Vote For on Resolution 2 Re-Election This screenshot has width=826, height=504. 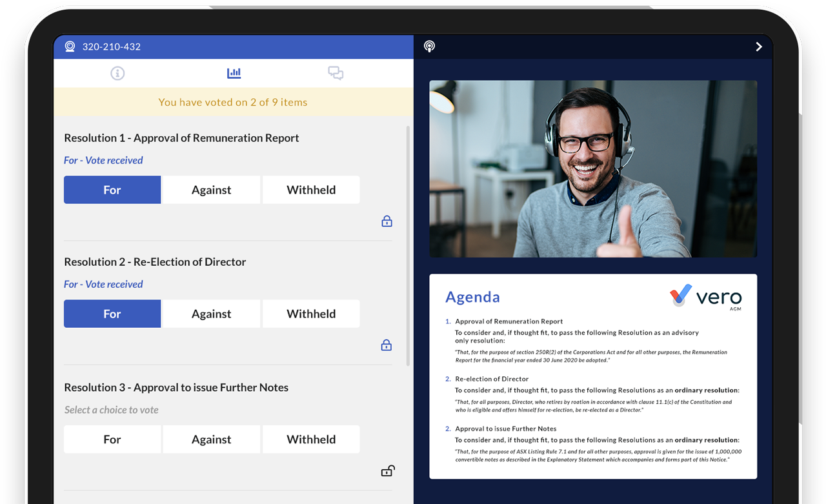click(112, 314)
